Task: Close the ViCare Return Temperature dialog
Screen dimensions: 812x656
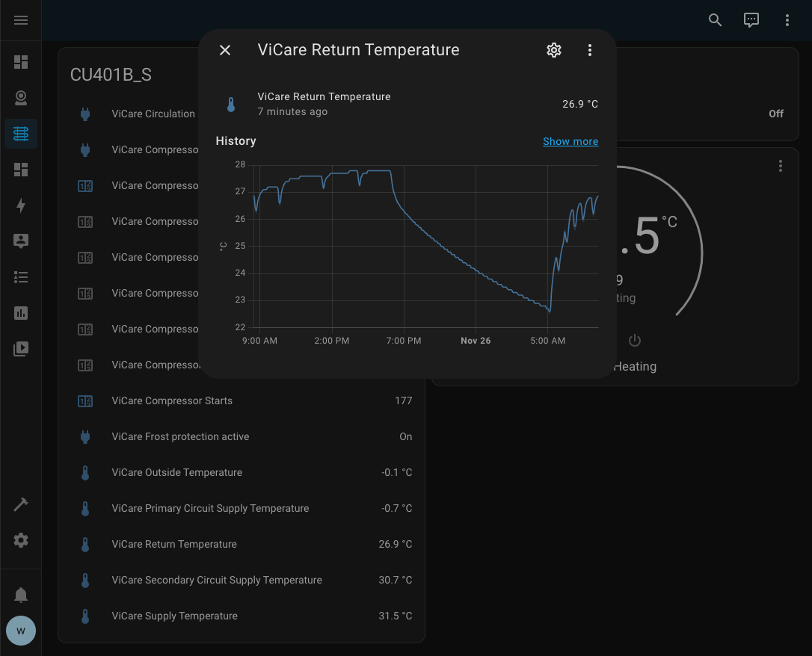Action: tap(225, 50)
